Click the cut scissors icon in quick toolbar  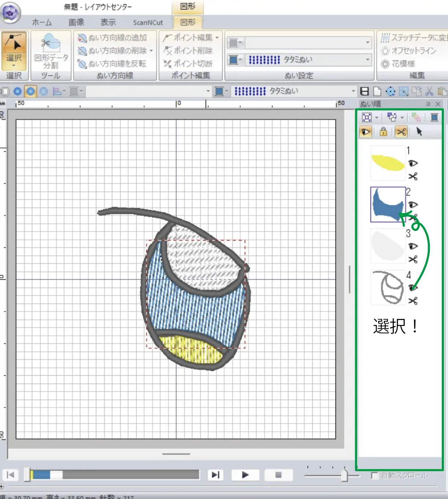[429, 91]
